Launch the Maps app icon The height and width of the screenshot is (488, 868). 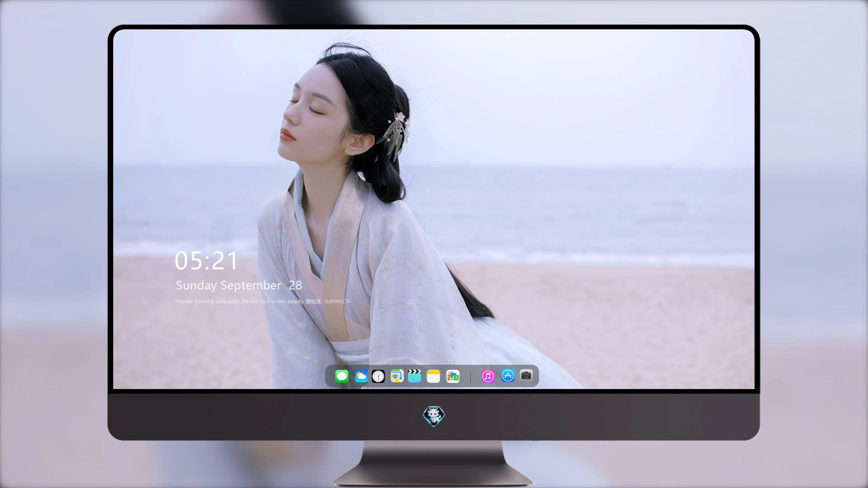coord(397,376)
